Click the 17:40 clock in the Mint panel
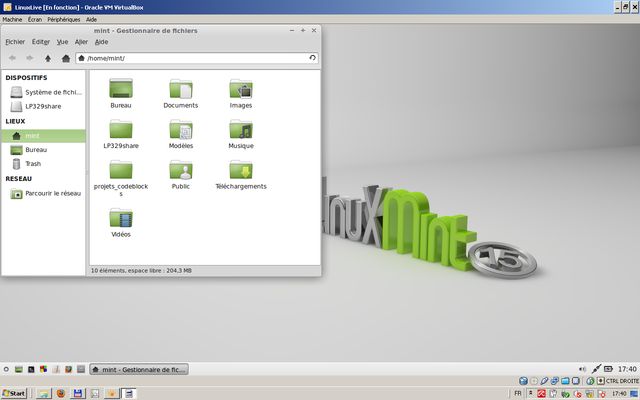 [627, 369]
